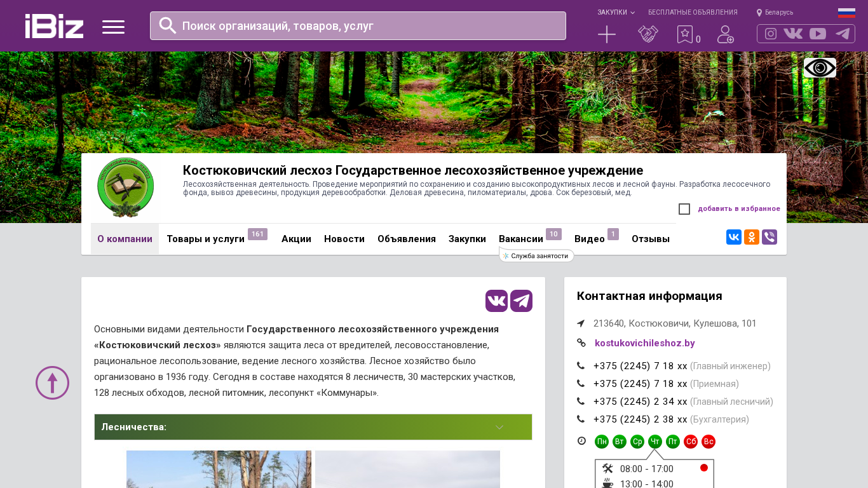Open company Telegram purple button
Screen dimensions: 868x488
[x=522, y=301]
